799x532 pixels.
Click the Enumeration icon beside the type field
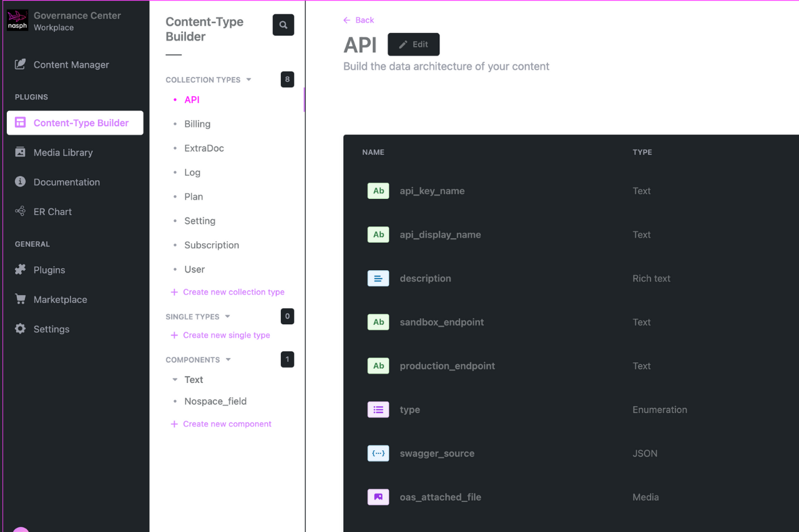[378, 410]
